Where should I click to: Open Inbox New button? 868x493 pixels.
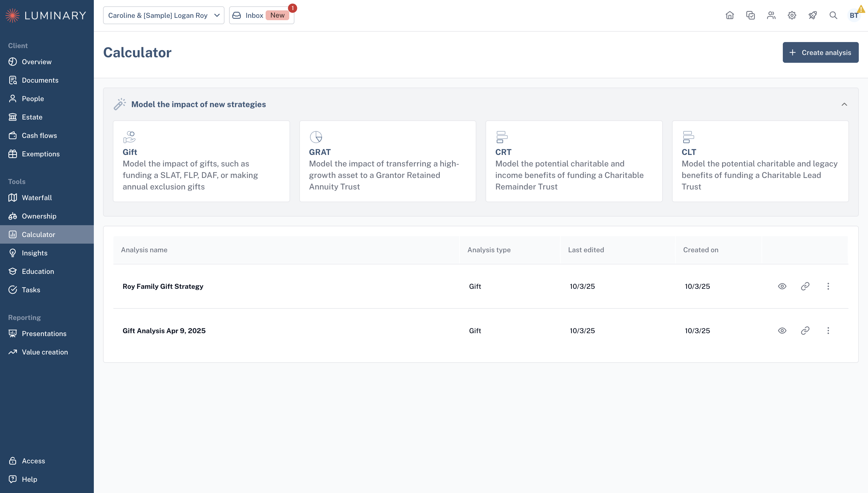[x=262, y=15]
